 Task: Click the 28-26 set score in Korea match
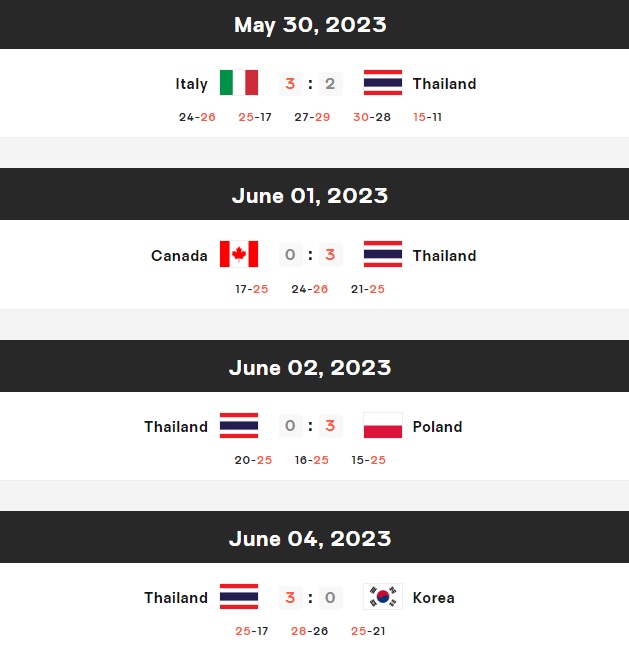[x=309, y=631]
